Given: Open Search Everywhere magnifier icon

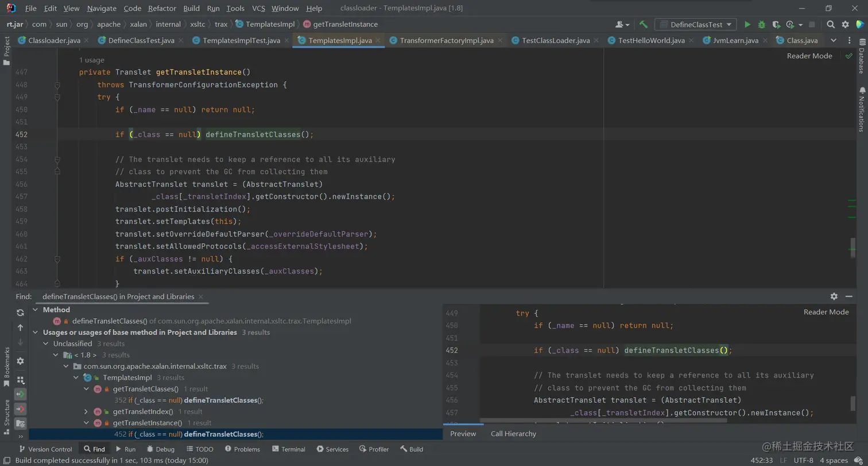Looking at the screenshot, I should [x=831, y=25].
